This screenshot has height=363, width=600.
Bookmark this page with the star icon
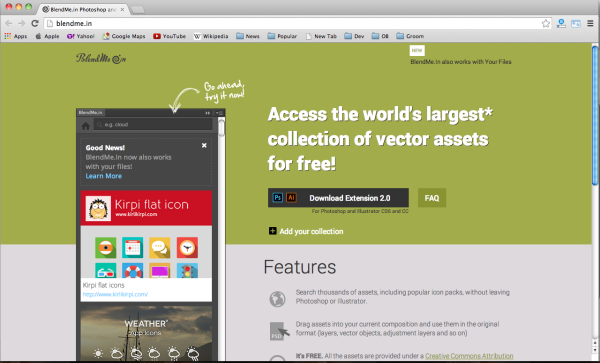[x=546, y=23]
